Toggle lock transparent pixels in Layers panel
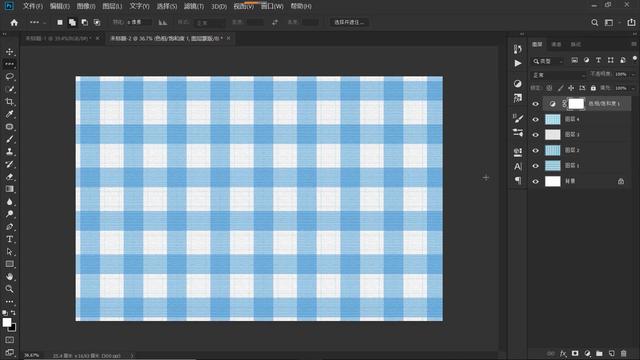The width and height of the screenshot is (640, 360). pyautogui.click(x=549, y=88)
